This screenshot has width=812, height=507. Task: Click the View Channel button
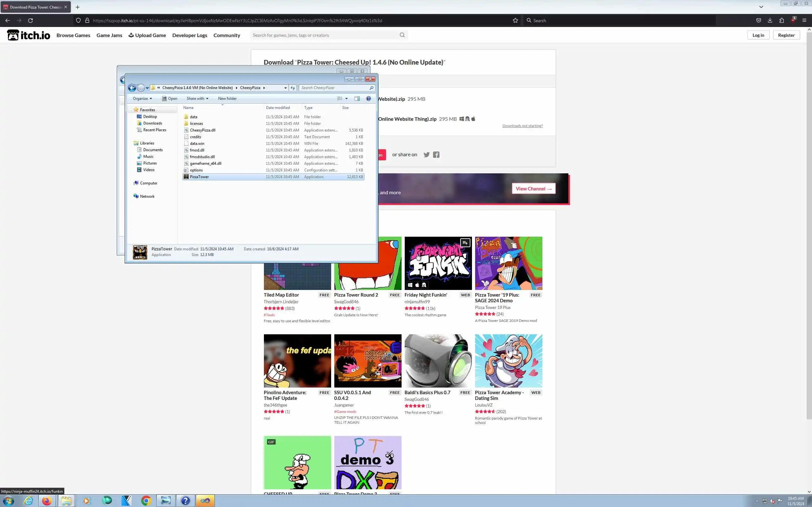533,189
